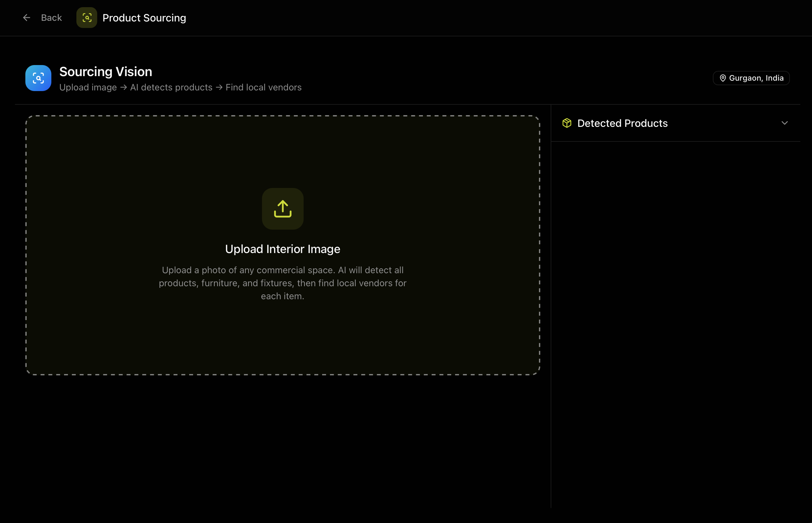Click arrow between Upload image and AI detects

124,87
